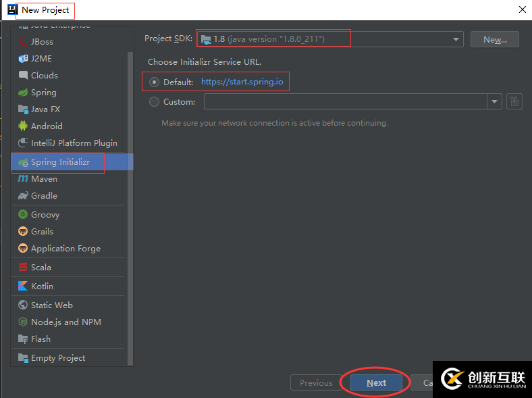Viewport: 532px width, 398px height.
Task: Open the https://start.spring.io link
Action: 242,82
